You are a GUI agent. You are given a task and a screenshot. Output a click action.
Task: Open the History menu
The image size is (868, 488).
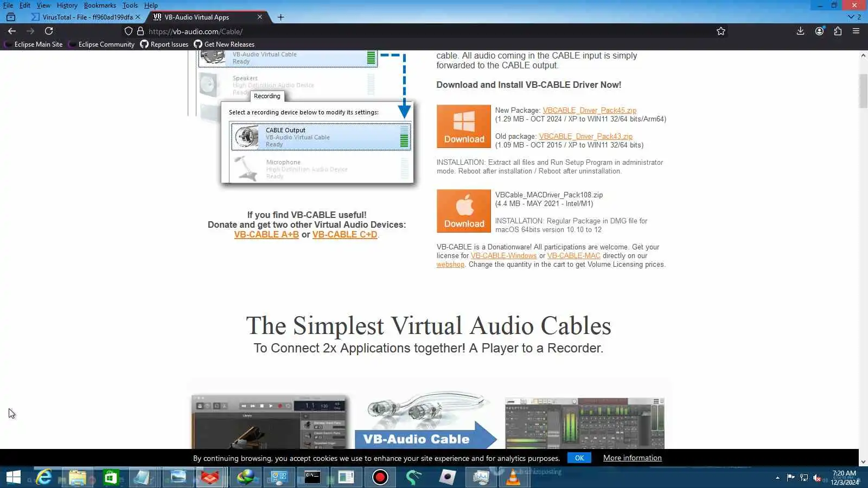tap(67, 5)
